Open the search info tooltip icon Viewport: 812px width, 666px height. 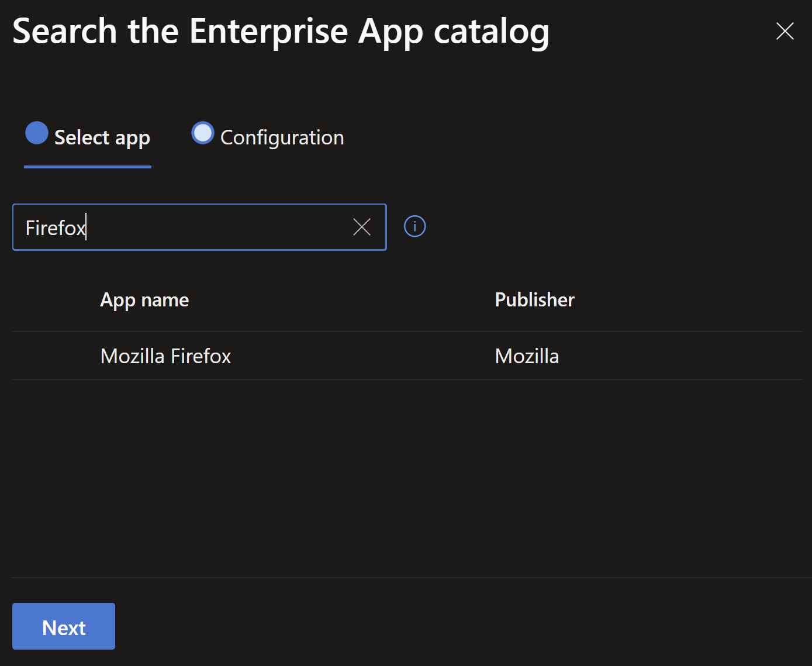415,226
